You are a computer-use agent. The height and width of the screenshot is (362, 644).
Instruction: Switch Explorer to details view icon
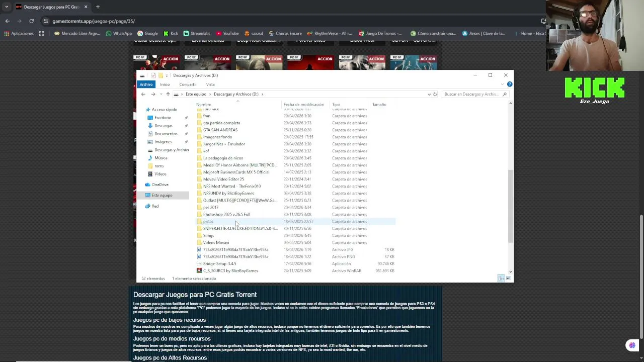click(x=501, y=279)
